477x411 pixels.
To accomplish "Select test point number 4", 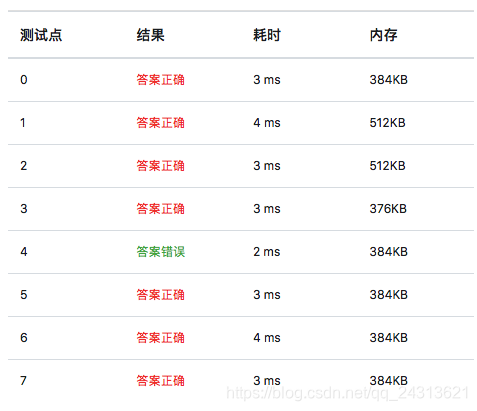I will tap(24, 252).
